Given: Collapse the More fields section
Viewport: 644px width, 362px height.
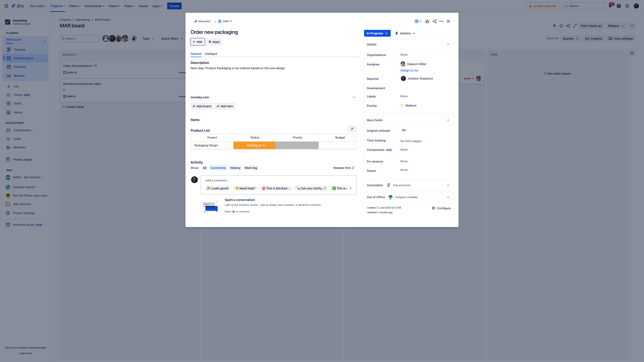Looking at the screenshot, I should tap(448, 120).
